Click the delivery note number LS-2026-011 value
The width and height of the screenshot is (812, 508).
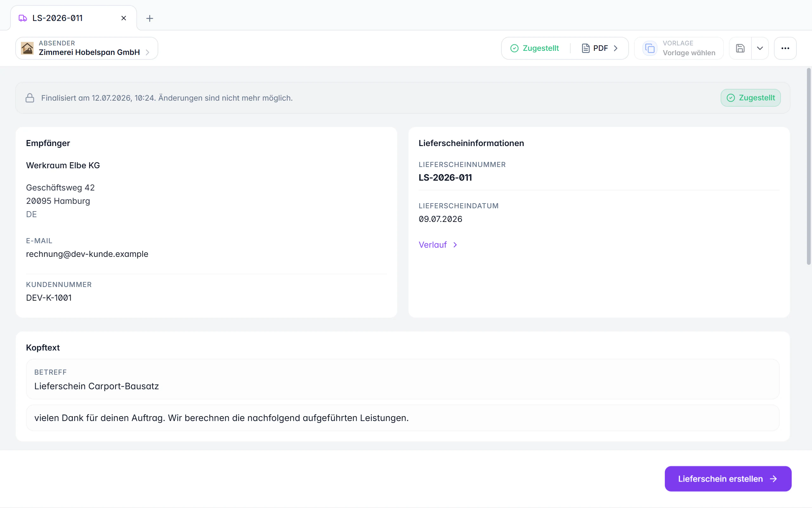445,177
